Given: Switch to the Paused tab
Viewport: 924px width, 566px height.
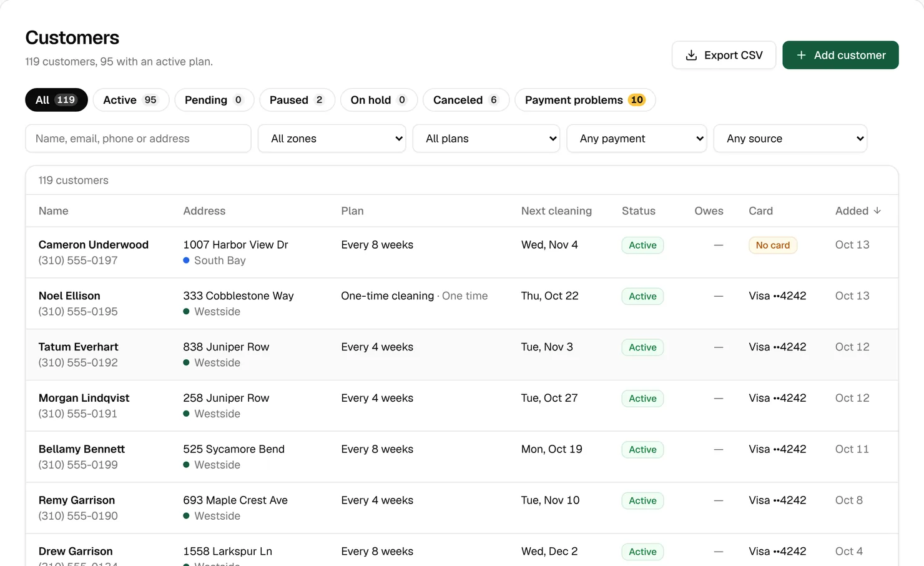Looking at the screenshot, I should click(x=297, y=100).
